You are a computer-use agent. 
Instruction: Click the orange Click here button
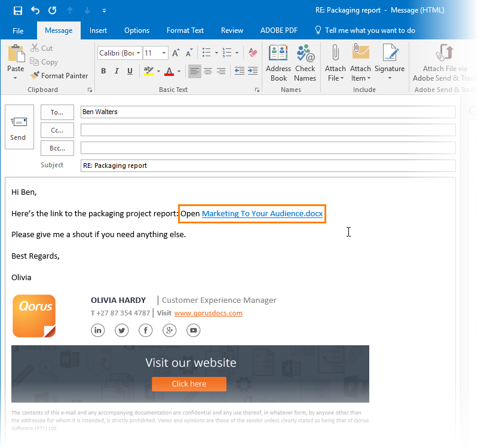189,384
